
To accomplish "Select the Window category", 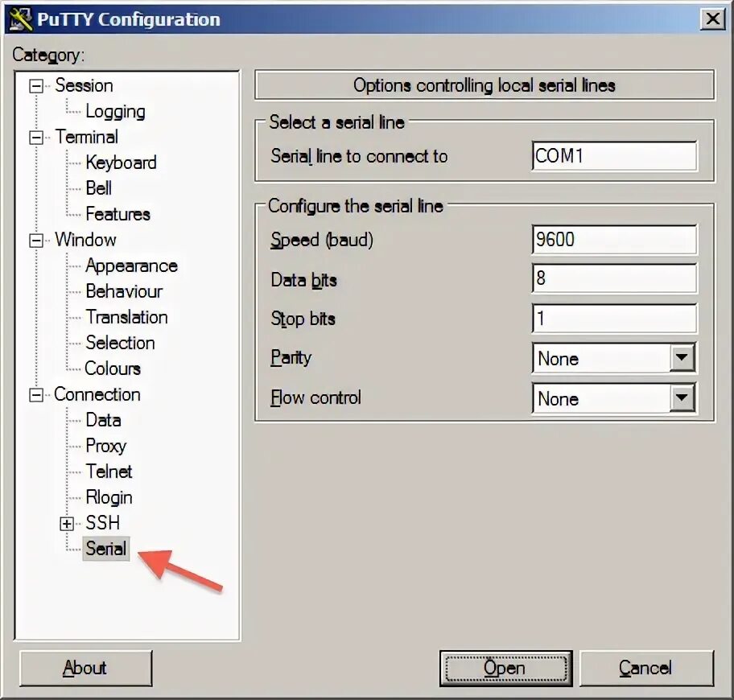I will 85,240.
